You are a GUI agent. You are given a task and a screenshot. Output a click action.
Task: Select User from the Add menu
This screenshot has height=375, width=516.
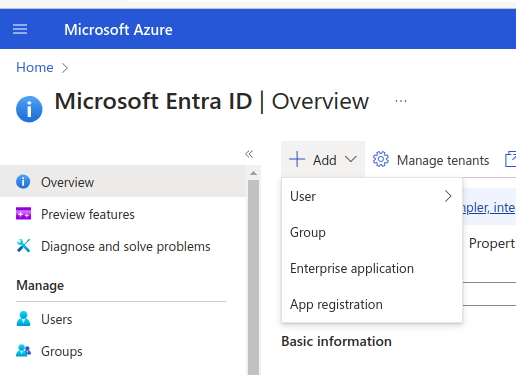click(372, 196)
